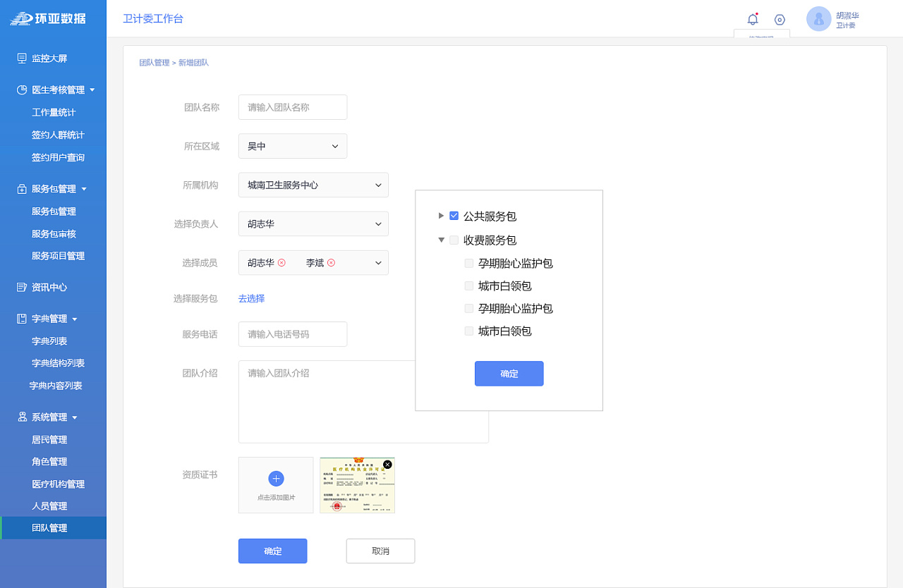Check the 城市白领包 checkbox

tap(468, 286)
